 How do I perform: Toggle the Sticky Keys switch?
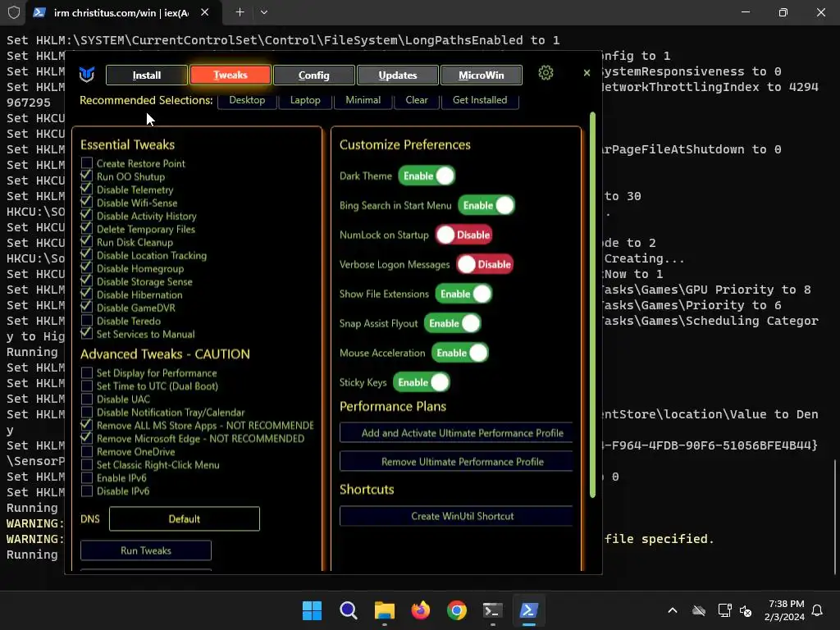click(x=422, y=382)
